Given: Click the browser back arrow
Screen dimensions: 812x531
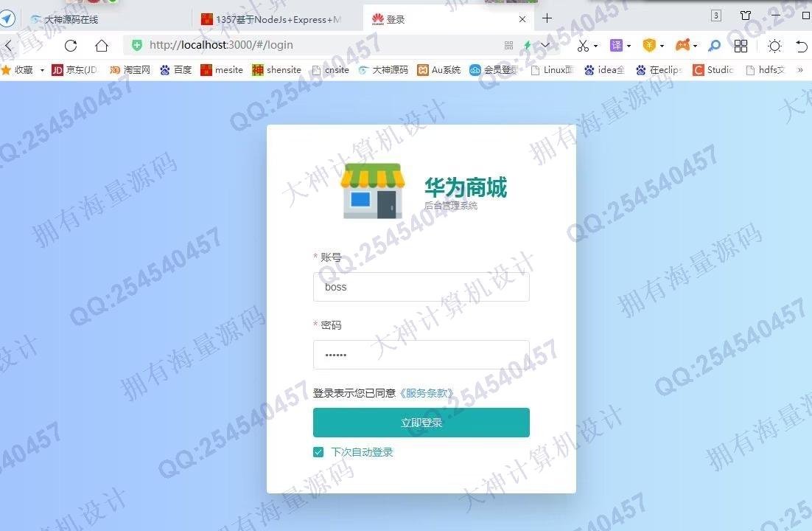Looking at the screenshot, I should click(x=8, y=46).
